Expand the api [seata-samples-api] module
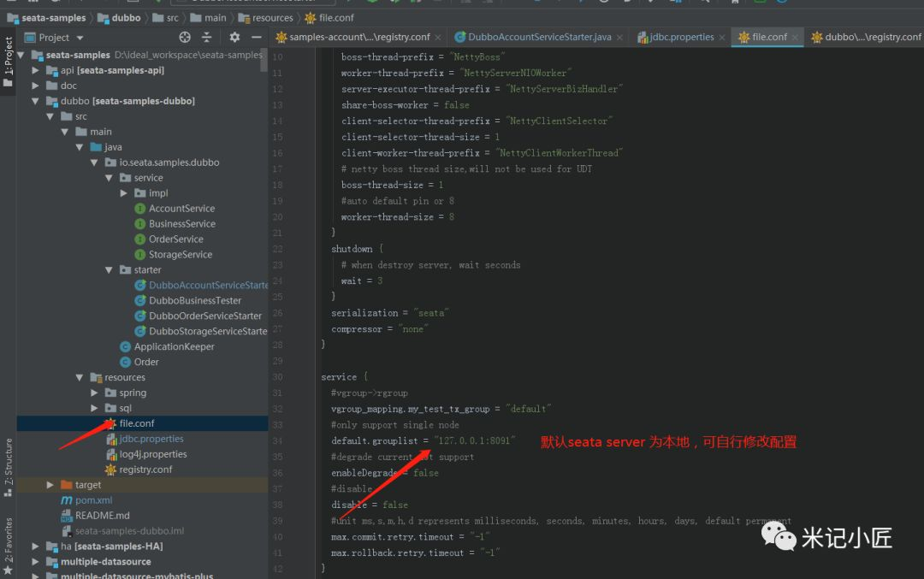The image size is (924, 579). click(35, 70)
